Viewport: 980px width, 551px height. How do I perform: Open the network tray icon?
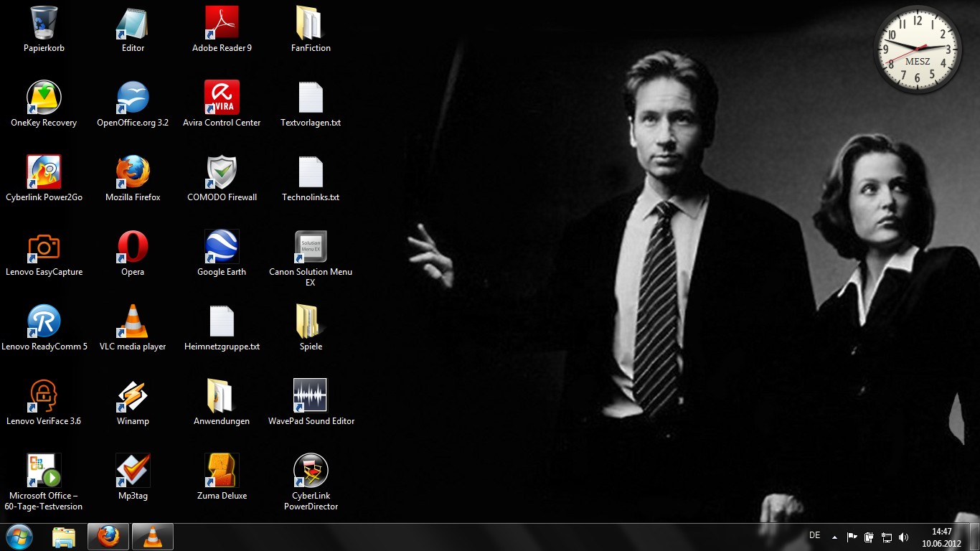887,537
